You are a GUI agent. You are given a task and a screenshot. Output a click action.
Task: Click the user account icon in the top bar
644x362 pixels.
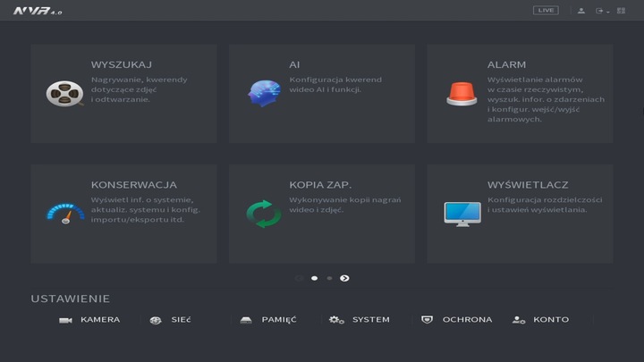pos(581,11)
